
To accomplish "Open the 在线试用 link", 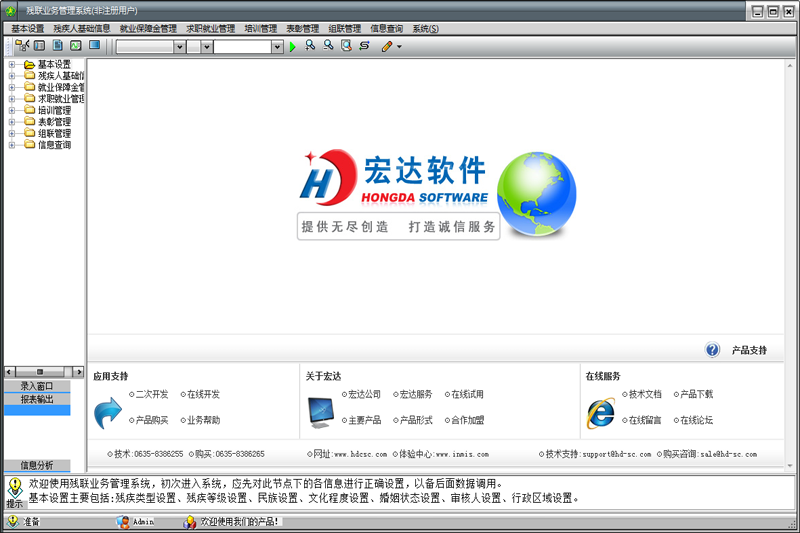I will (x=467, y=394).
